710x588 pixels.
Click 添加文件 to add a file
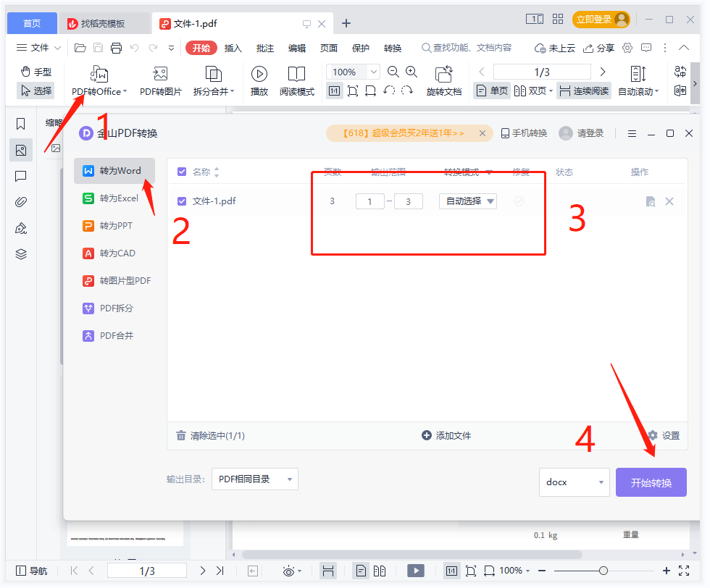[446, 435]
